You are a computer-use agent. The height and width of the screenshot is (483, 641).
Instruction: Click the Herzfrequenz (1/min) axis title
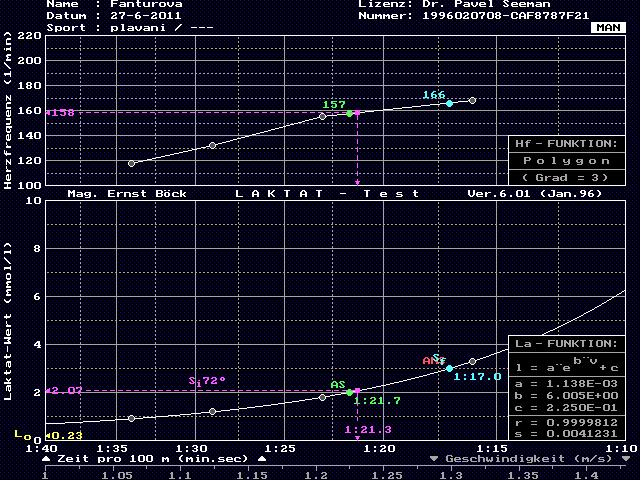pos(8,111)
